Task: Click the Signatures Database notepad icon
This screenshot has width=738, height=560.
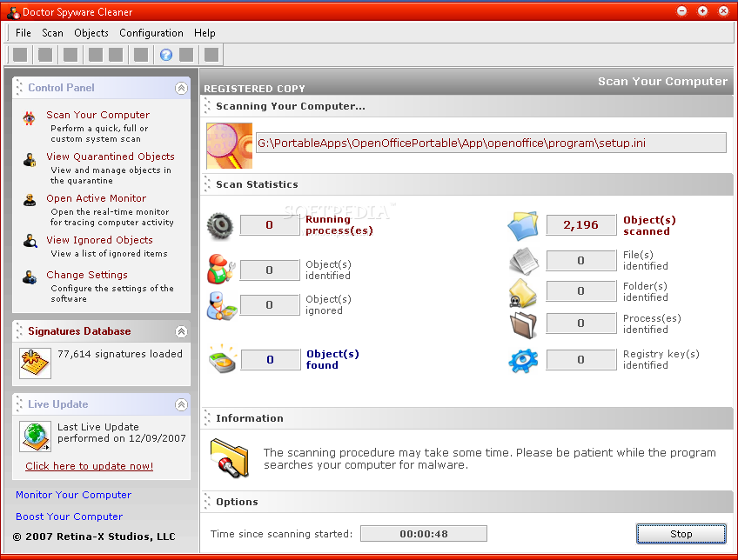Action: click(x=35, y=363)
